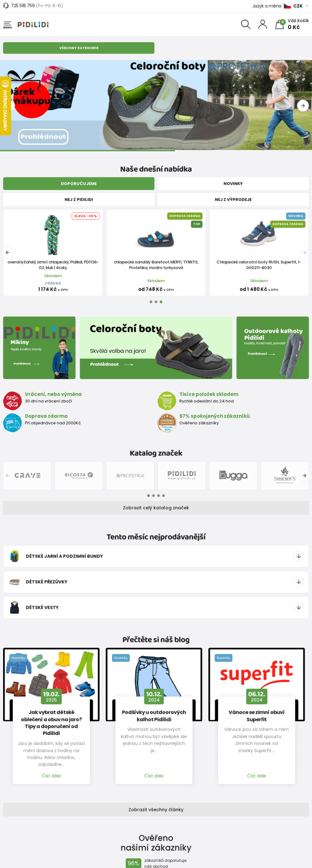Select first product carousel pagination dot

[x=151, y=302]
